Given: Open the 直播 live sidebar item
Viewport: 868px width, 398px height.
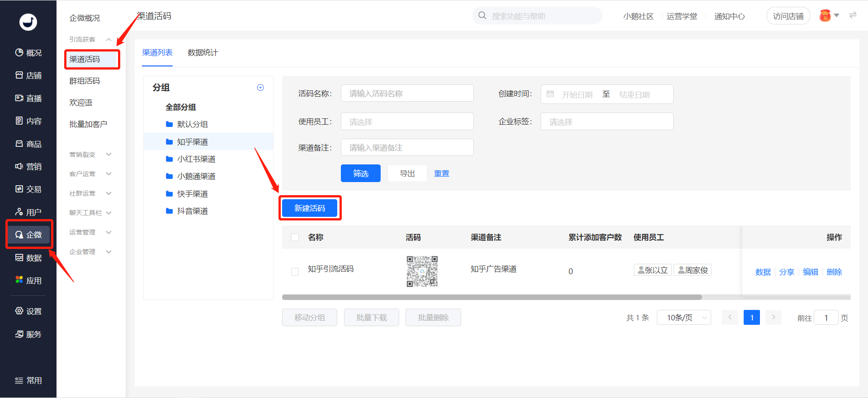Looking at the screenshot, I should click(28, 98).
